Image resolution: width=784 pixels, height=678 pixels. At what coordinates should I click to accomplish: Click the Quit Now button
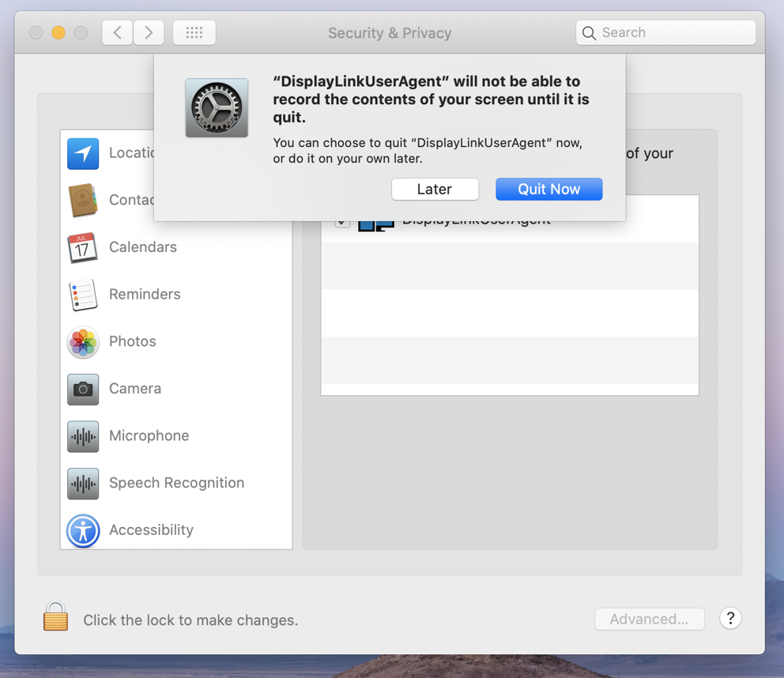click(549, 189)
